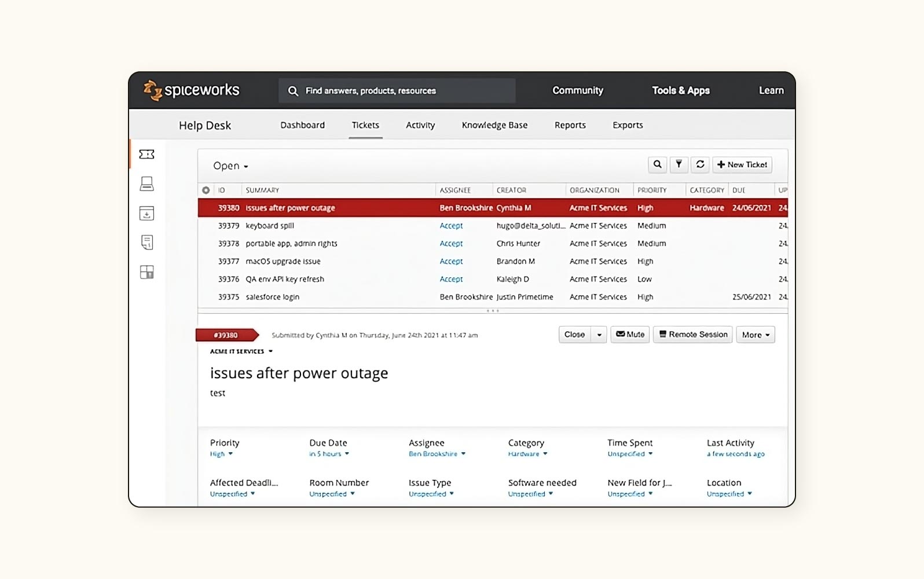Change the Priority High dropdown

(x=221, y=454)
